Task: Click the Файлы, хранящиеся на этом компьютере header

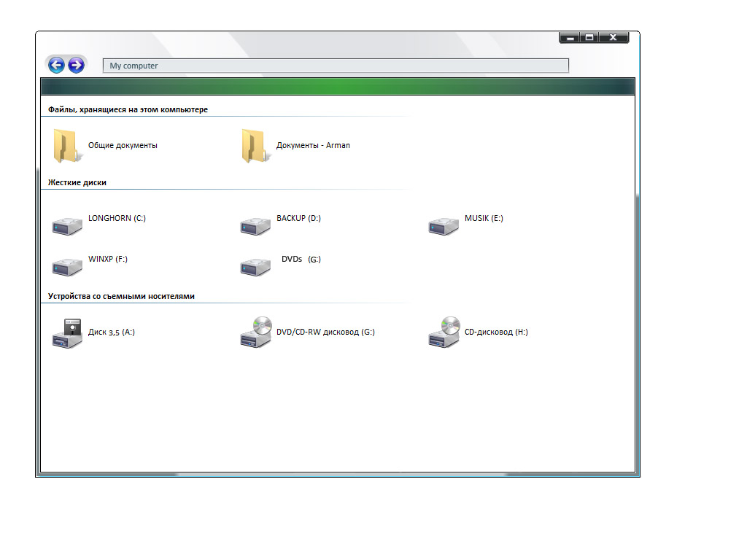Action: [x=128, y=109]
